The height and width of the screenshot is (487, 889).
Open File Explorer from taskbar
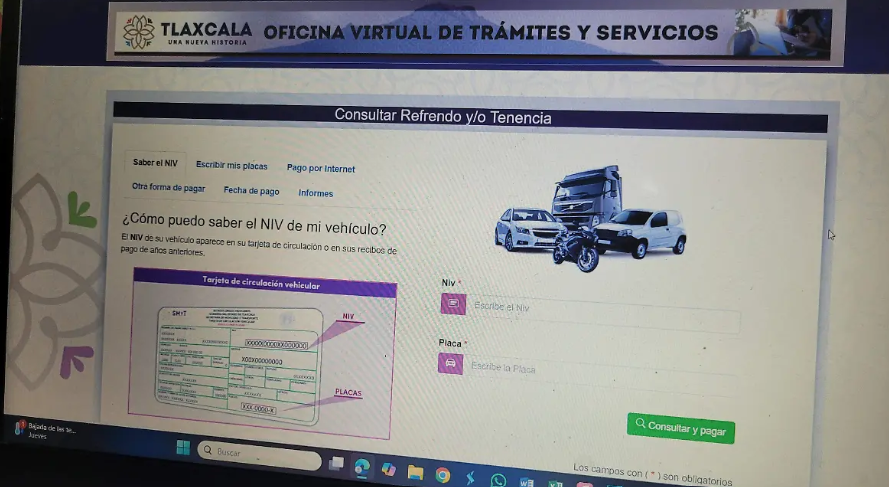point(415,472)
